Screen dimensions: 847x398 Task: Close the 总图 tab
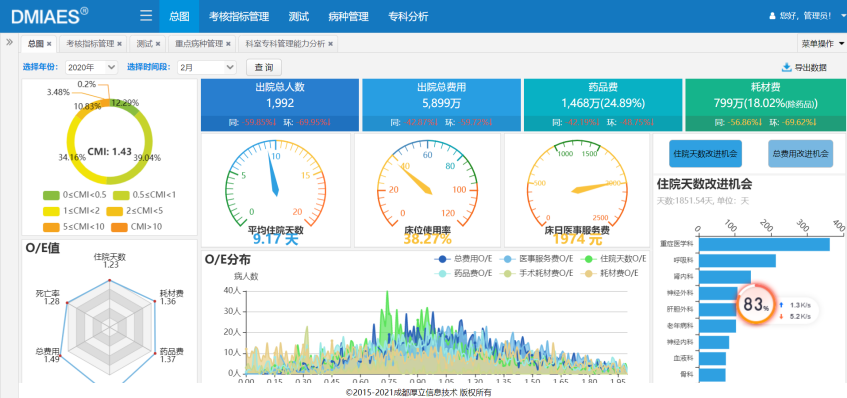coord(49,44)
